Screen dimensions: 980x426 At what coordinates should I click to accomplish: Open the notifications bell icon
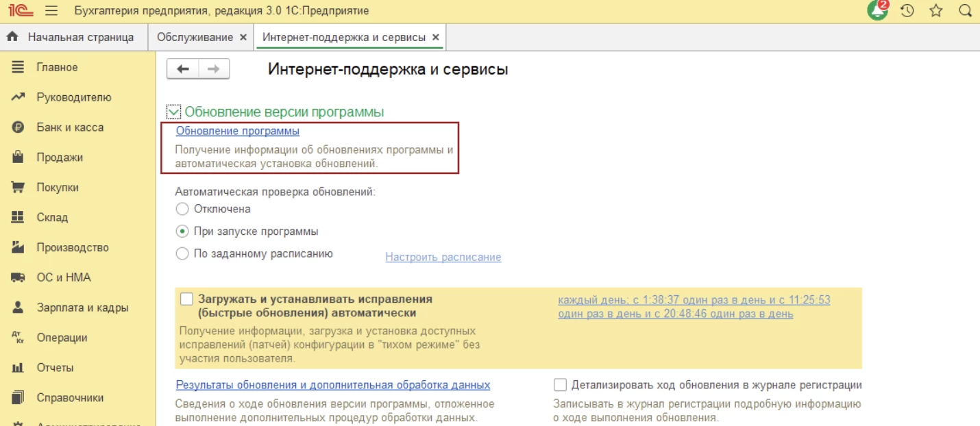877,11
